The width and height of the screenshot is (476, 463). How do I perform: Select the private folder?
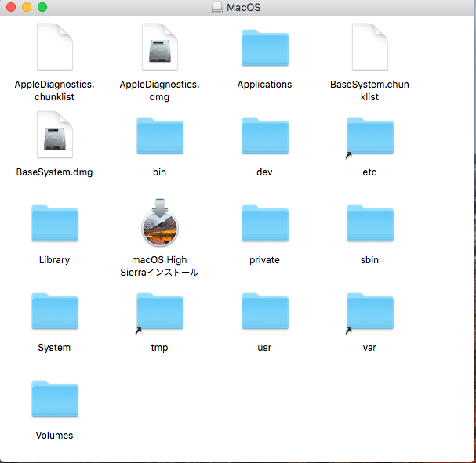click(x=264, y=225)
